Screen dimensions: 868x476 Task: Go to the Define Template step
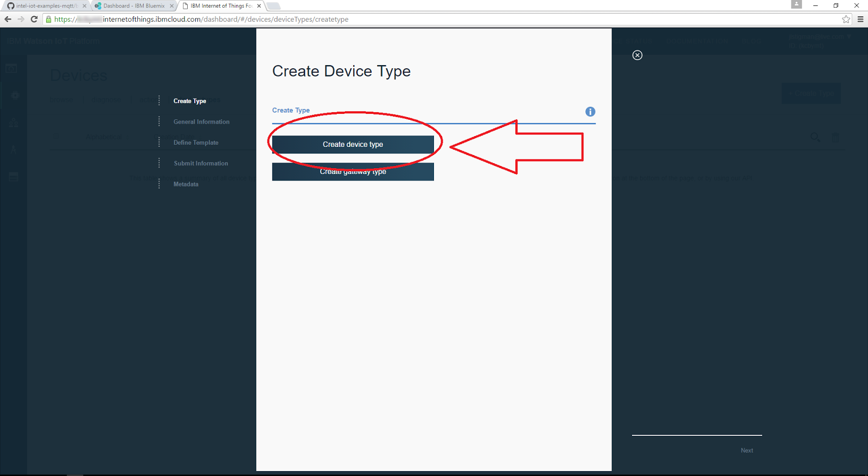click(x=196, y=143)
